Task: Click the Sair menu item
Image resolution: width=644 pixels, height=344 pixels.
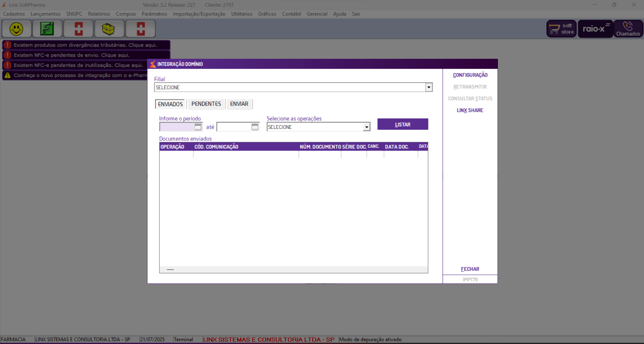Action: click(x=356, y=14)
